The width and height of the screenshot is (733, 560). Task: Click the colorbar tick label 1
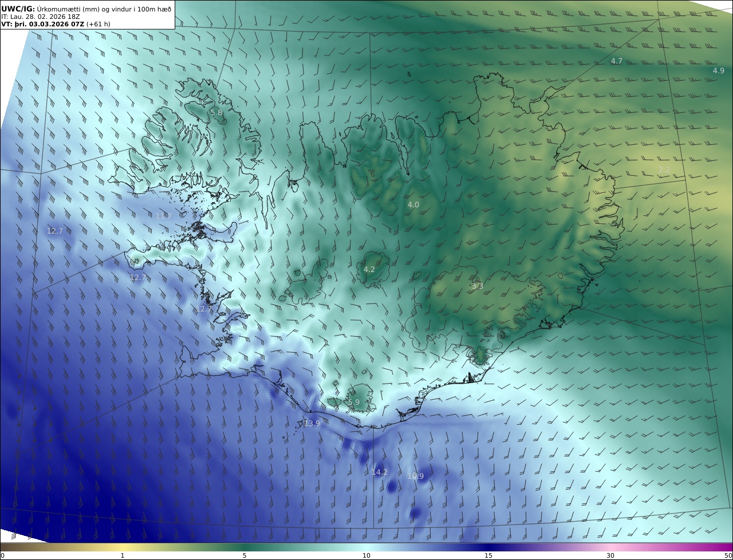coord(123,555)
